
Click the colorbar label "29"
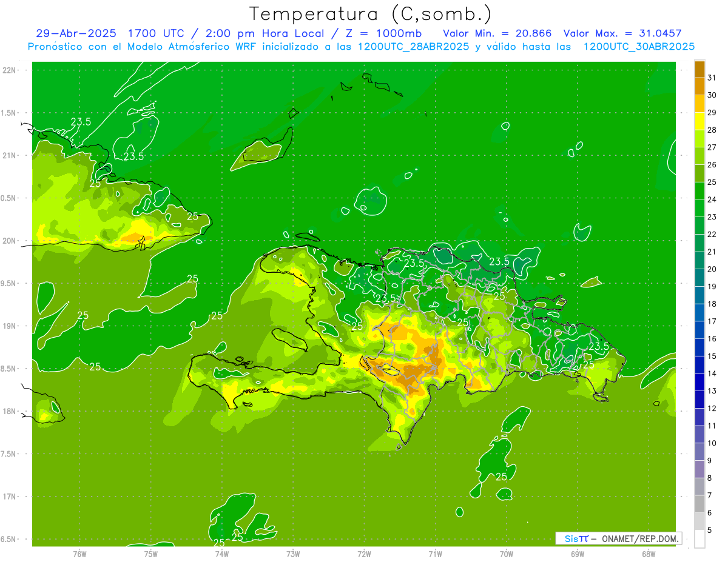click(x=712, y=113)
